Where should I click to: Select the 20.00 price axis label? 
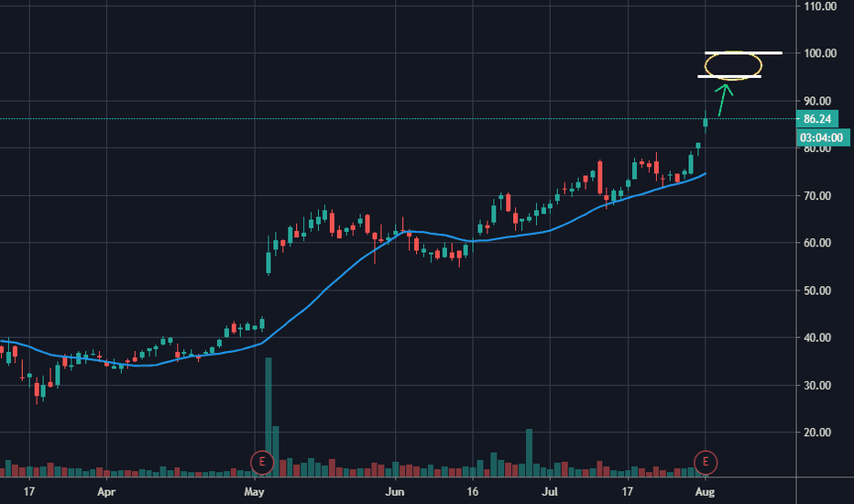point(817,433)
